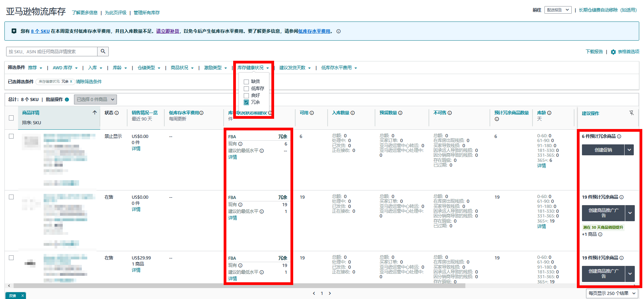Screen dimensions: 644x299
Task: Click the search magnifier icon button
Action: point(103,52)
